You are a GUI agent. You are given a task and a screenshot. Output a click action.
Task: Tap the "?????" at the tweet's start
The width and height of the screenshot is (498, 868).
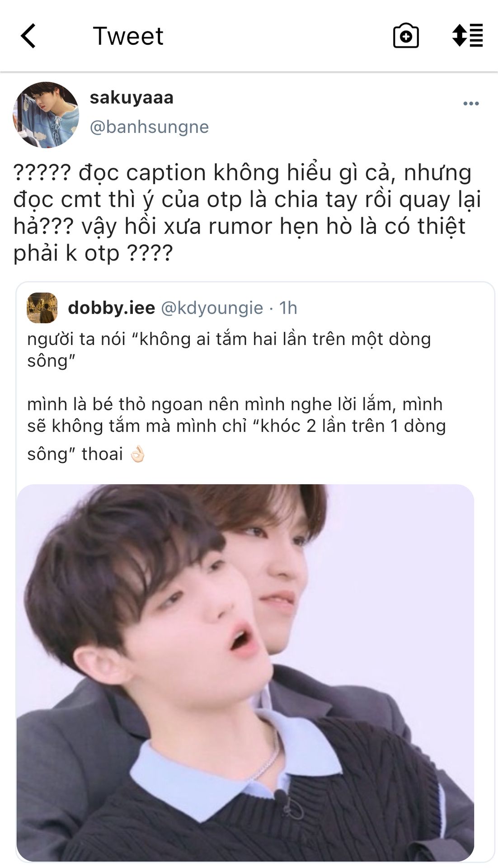tap(42, 172)
